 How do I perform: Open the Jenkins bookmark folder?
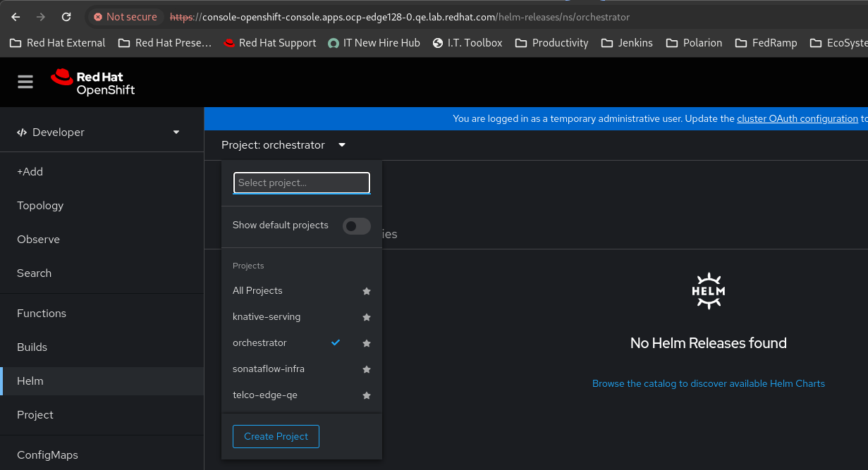[x=627, y=43]
